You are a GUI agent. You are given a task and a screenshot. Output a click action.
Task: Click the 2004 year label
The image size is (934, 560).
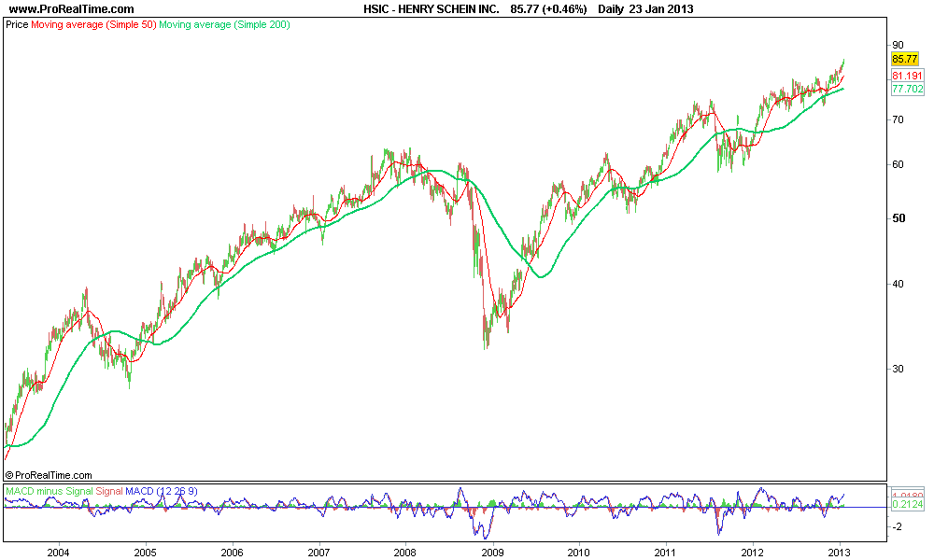coord(58,553)
